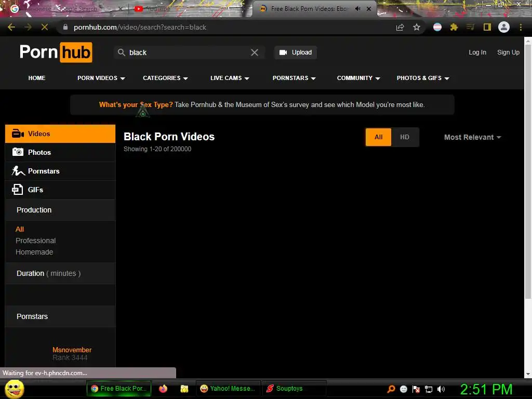Bookmark this page with the star icon
The width and height of the screenshot is (532, 399).
417,27
